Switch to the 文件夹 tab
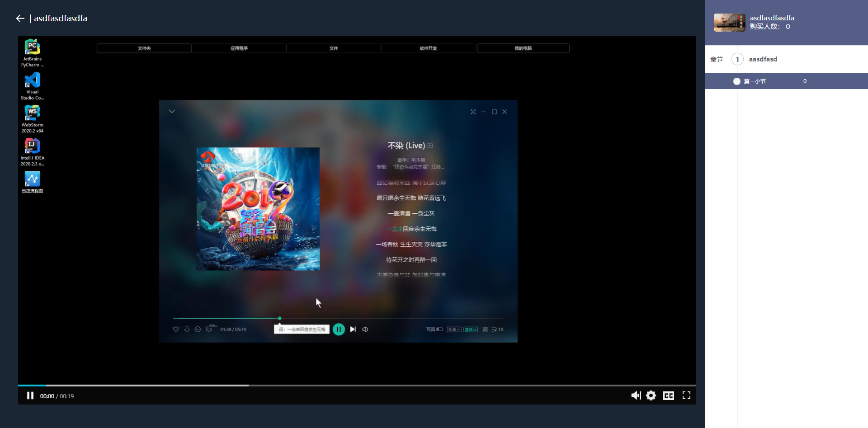 click(x=144, y=48)
